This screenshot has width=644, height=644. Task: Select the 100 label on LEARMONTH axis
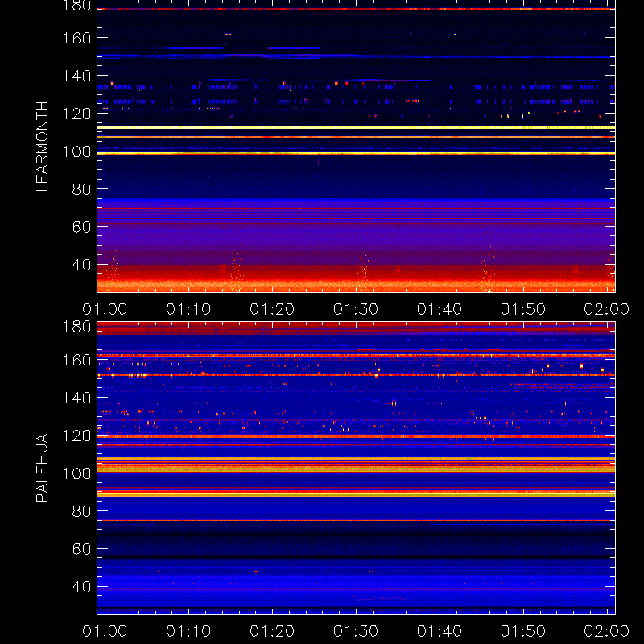76,151
